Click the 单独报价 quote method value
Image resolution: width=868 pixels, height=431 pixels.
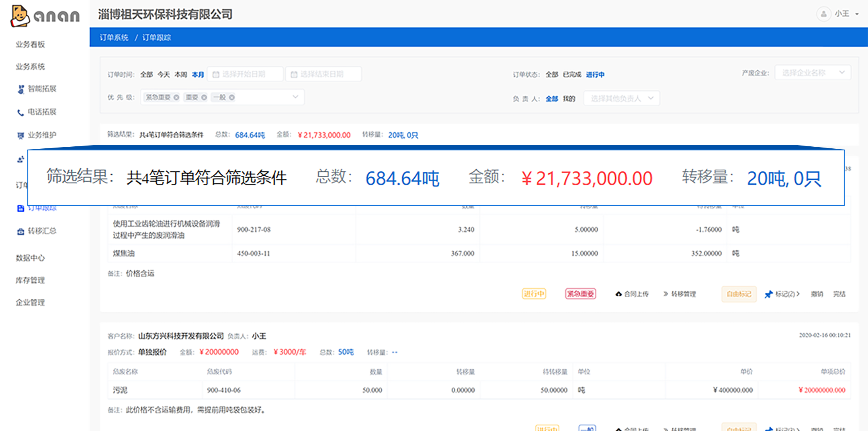tap(152, 352)
